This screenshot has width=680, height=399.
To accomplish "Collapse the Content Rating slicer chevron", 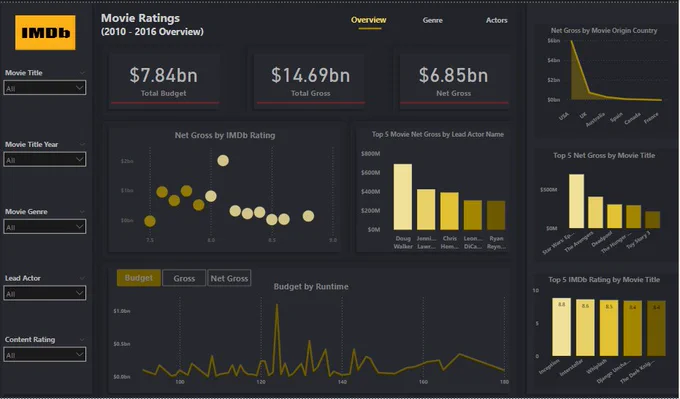I will 82,340.
